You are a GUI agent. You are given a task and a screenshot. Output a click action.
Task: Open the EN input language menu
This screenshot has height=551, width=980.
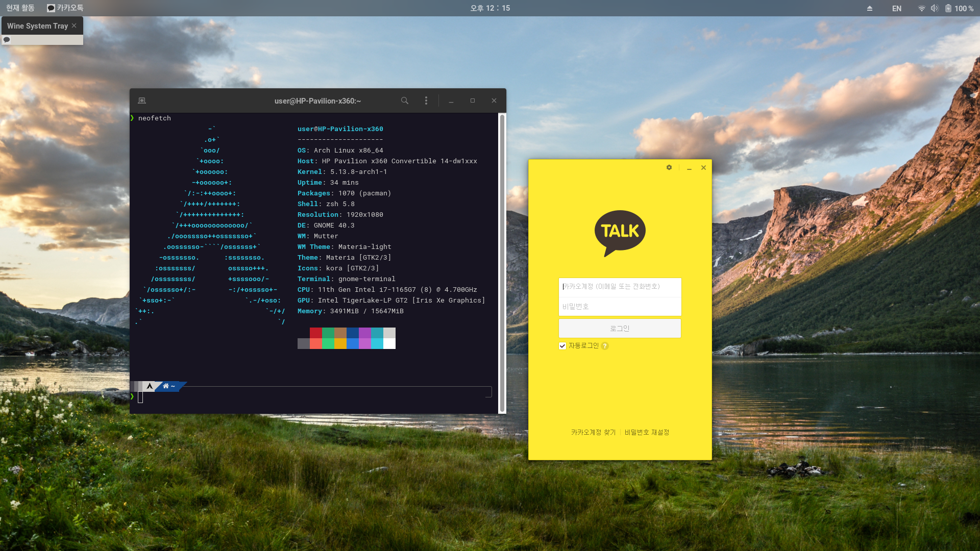click(x=897, y=8)
